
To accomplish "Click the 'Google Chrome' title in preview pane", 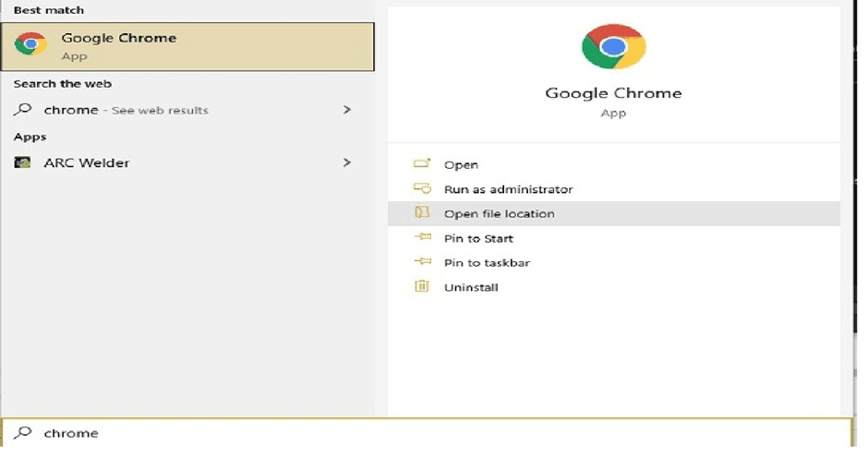I will [x=613, y=93].
